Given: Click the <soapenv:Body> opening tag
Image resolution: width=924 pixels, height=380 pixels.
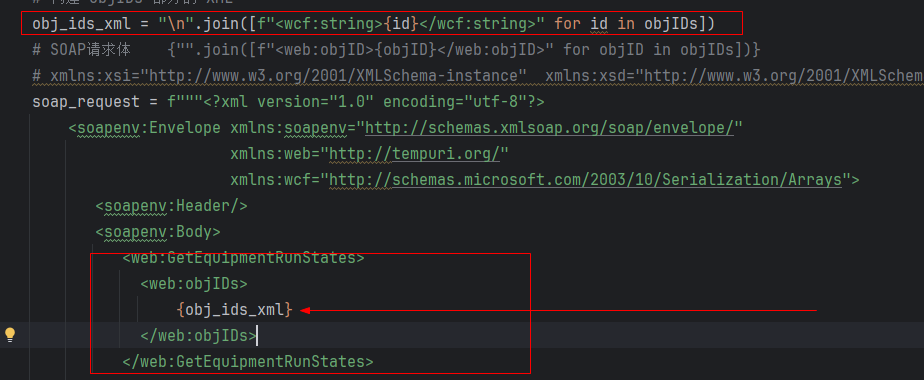Looking at the screenshot, I should 158,232.
